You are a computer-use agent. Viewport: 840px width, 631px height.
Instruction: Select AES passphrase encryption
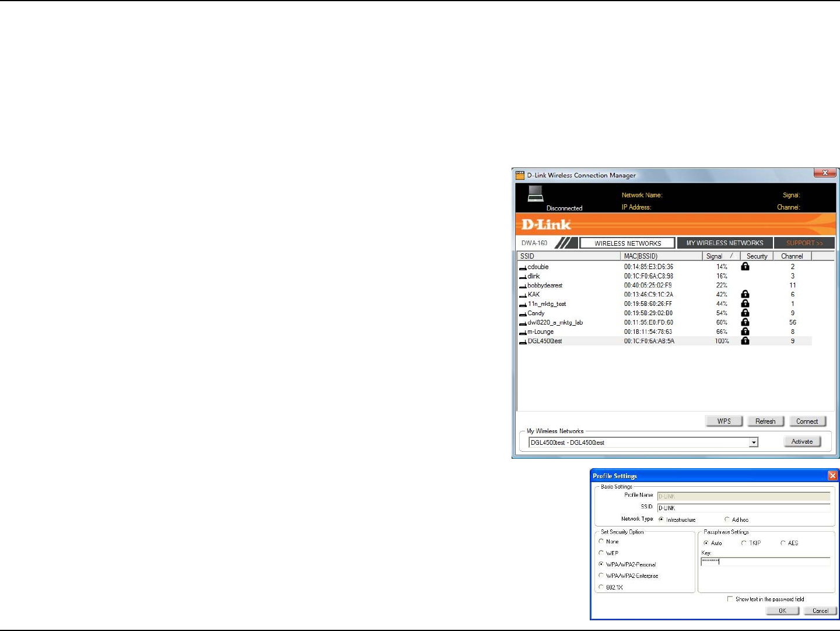[x=783, y=543]
